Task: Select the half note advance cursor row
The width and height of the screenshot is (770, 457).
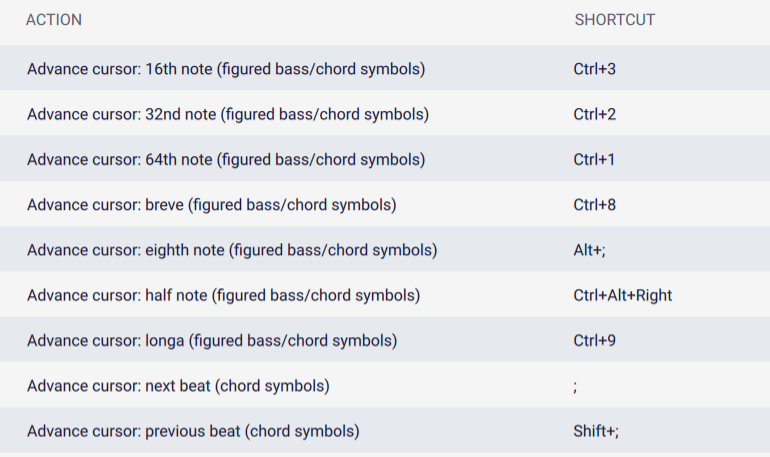Action: click(x=385, y=294)
